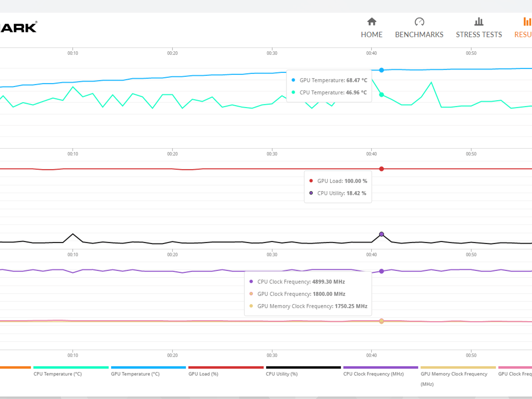Click 'CPU Temperature: 46.96 °C' tooltip text
The height and width of the screenshot is (399, 532).
pyautogui.click(x=333, y=92)
